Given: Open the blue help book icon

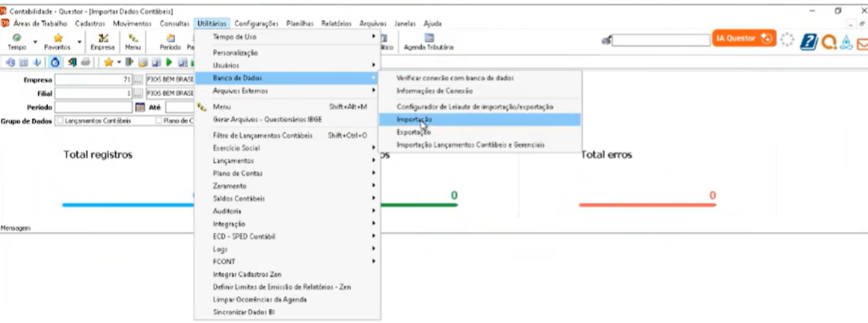Looking at the screenshot, I should pyautogui.click(x=809, y=41).
